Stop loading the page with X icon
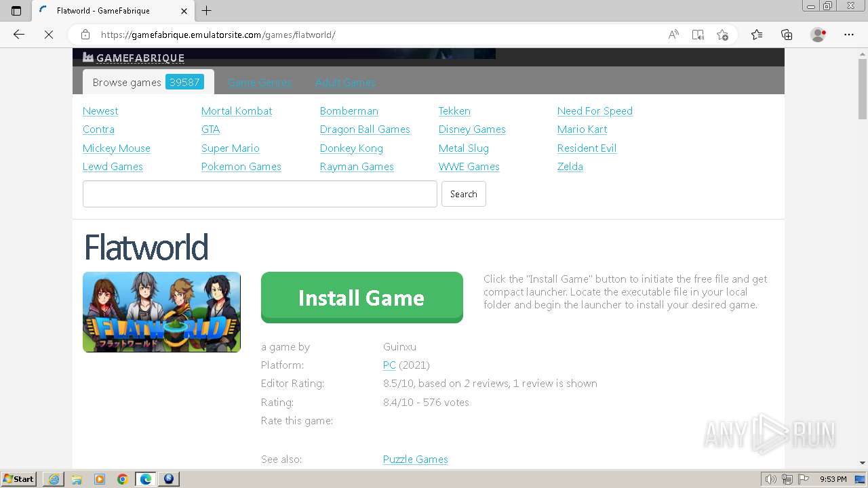This screenshot has width=868, height=488. 49,35
